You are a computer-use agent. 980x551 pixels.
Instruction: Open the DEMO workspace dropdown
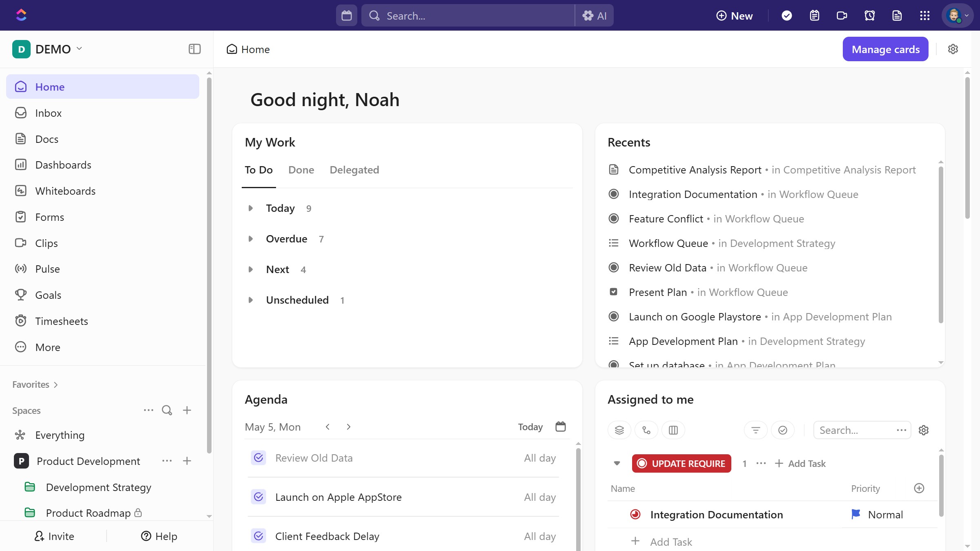click(47, 49)
